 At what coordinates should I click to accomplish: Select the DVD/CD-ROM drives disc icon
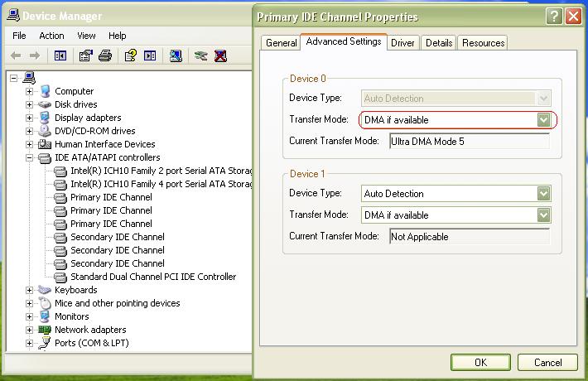[45, 131]
